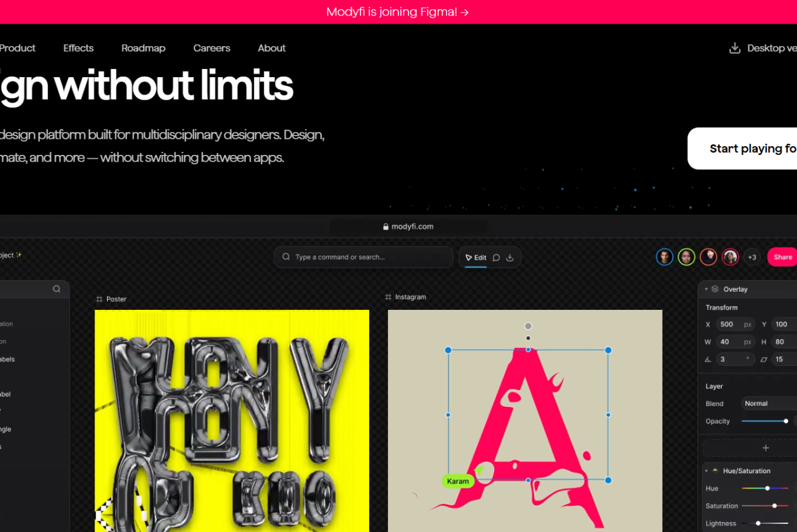Select the Instagram frame label
Image resolution: width=797 pixels, height=532 pixels.
tap(411, 297)
